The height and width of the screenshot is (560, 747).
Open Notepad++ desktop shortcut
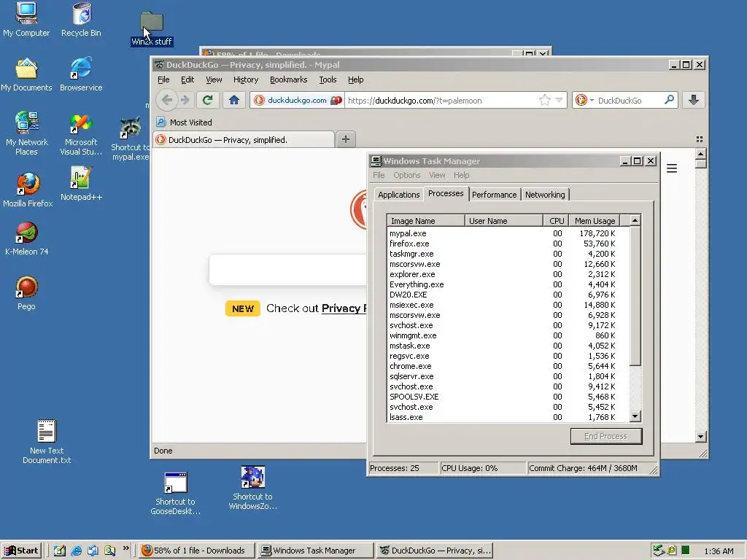point(81,183)
